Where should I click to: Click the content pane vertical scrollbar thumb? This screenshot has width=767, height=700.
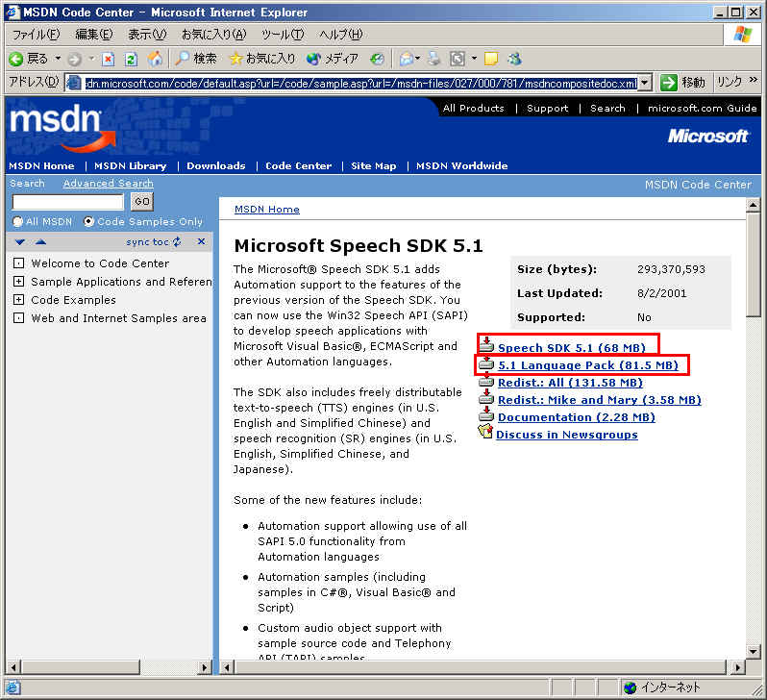(x=754, y=264)
